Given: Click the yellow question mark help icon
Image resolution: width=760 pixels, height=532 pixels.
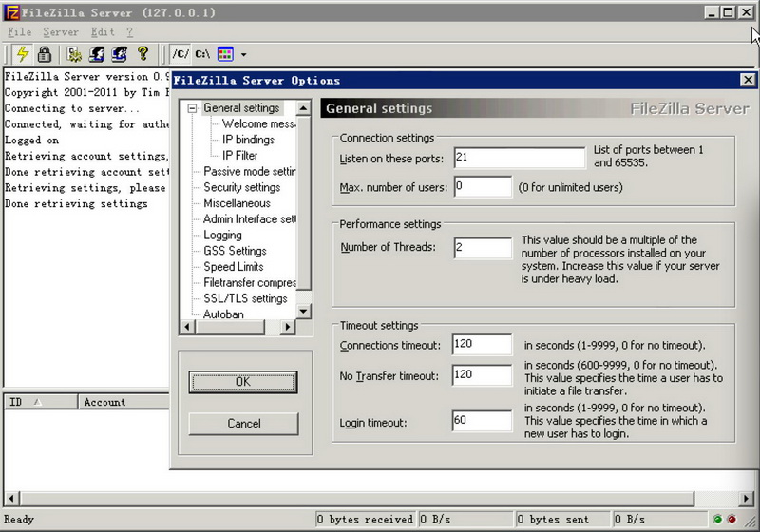Looking at the screenshot, I should (x=143, y=54).
